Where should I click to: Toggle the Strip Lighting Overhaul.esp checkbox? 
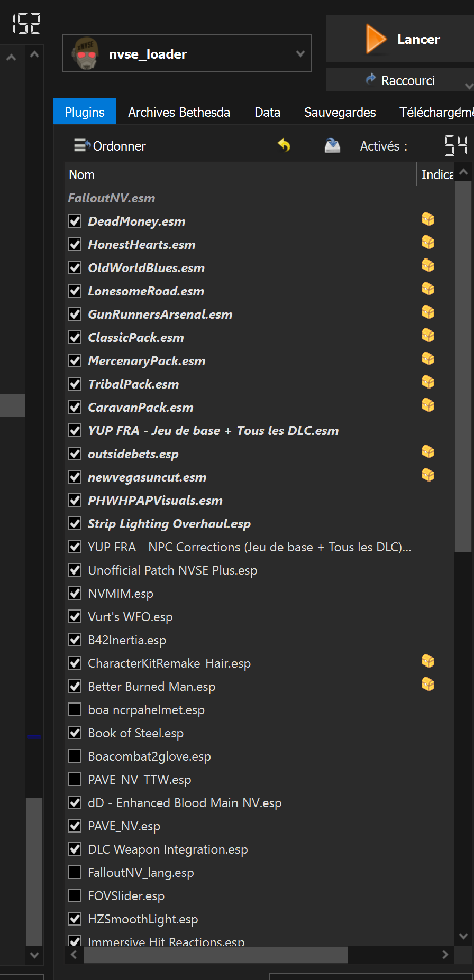tap(75, 523)
